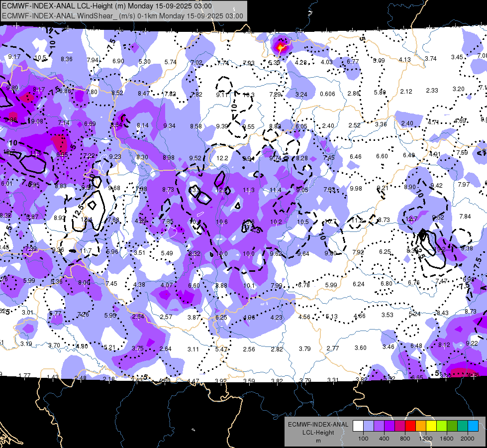Click the legend label '1200'
Screen dimensions: 487x448
point(426,439)
